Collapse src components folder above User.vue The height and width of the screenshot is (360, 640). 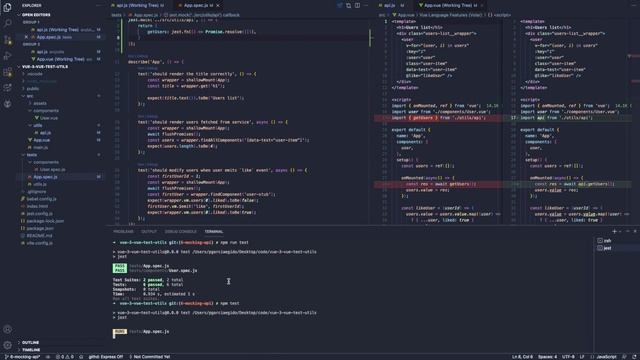click(46, 111)
